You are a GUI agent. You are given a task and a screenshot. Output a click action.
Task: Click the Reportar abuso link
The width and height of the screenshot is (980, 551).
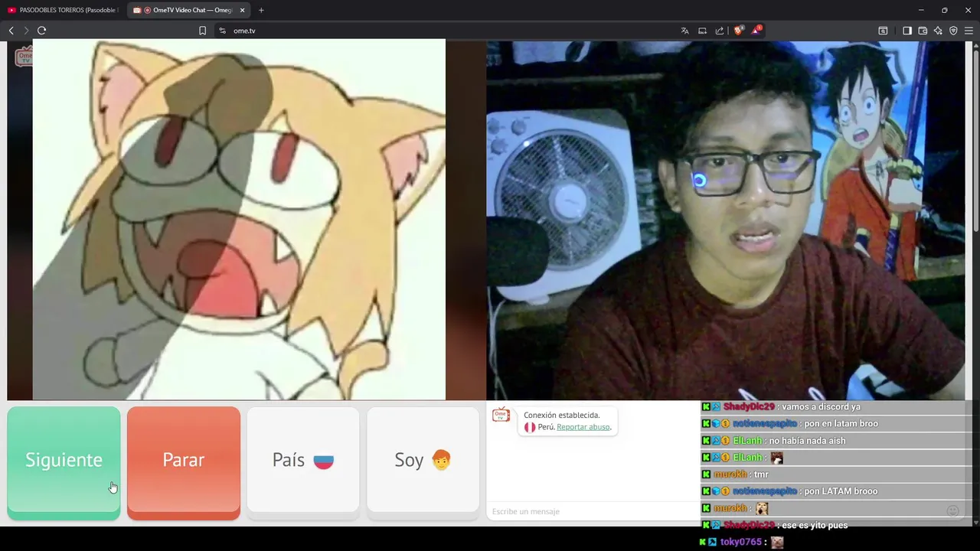[x=583, y=427]
